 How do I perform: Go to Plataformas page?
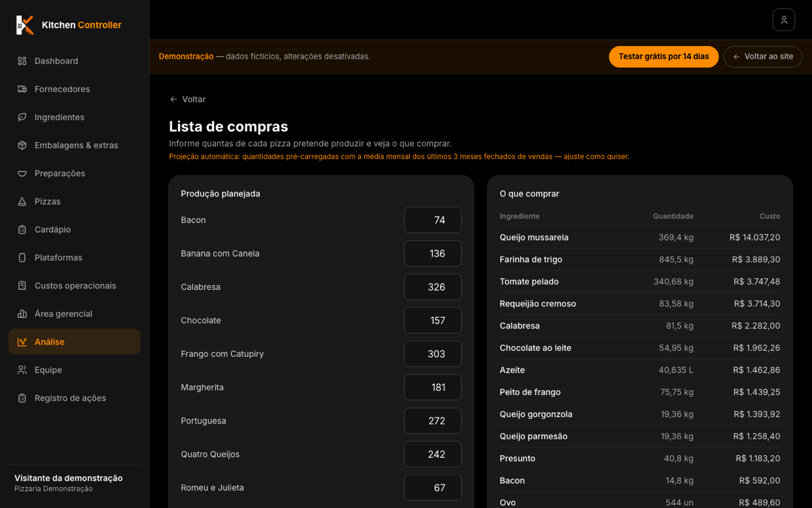click(x=74, y=257)
